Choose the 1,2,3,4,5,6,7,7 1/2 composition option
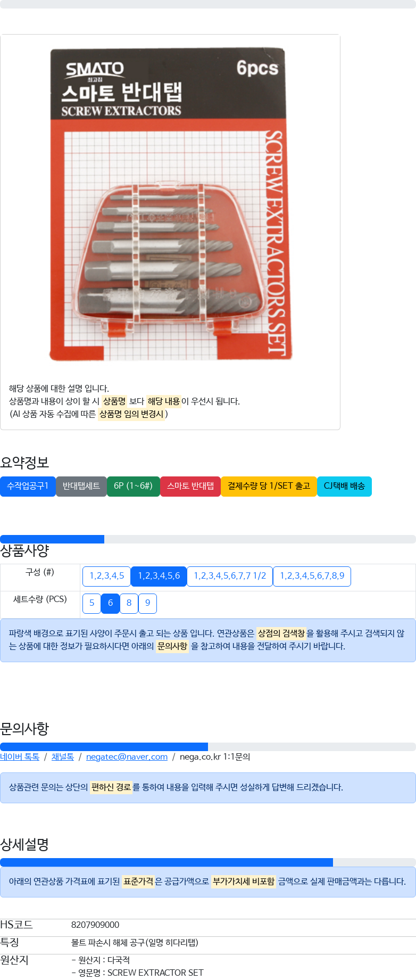The image size is (416, 980). coord(230,576)
